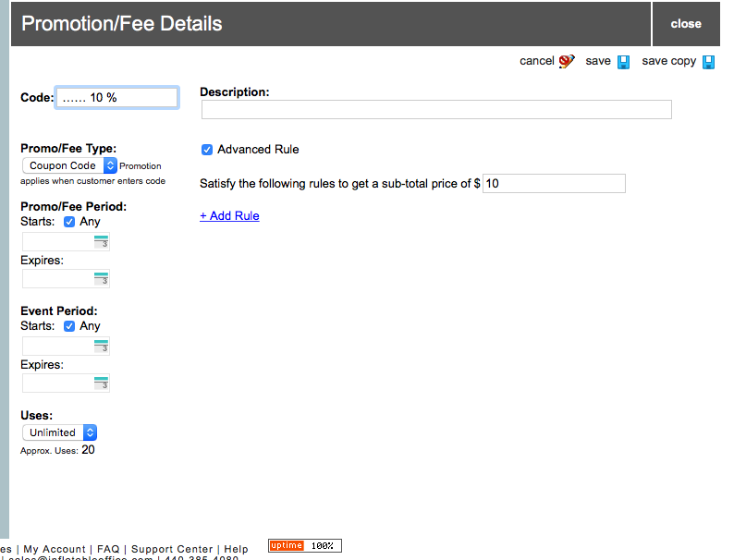The width and height of the screenshot is (734, 560).
Task: Click the save floppy disk icon
Action: 623,62
